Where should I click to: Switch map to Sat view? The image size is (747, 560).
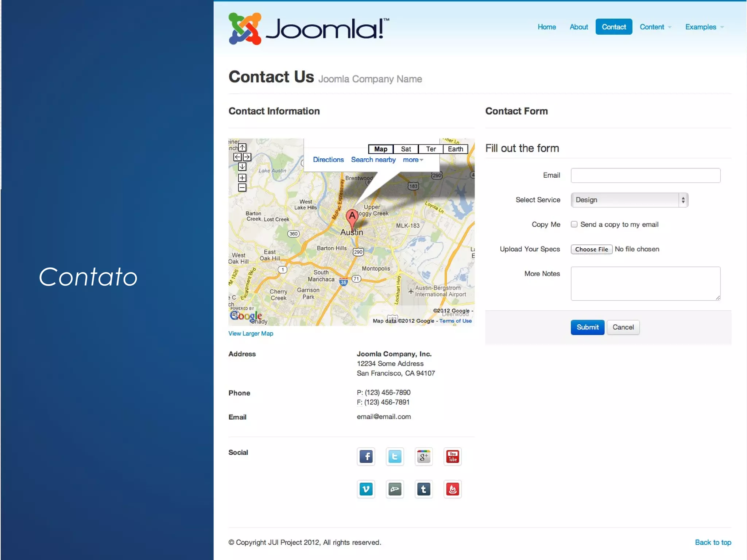tap(406, 149)
